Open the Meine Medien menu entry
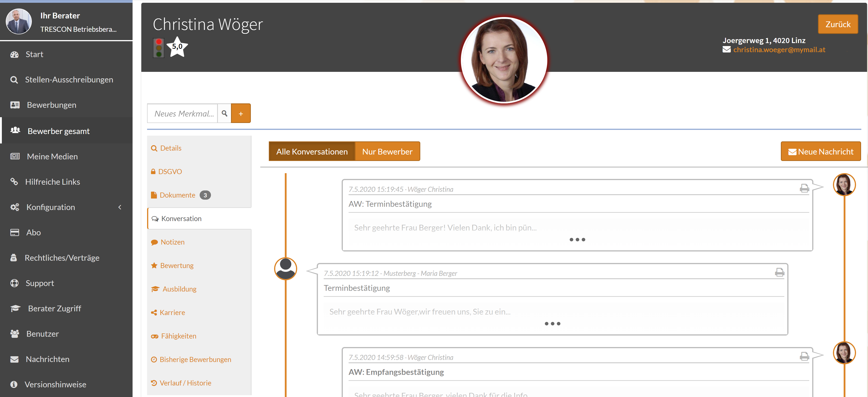This screenshot has height=397, width=868. click(66, 156)
